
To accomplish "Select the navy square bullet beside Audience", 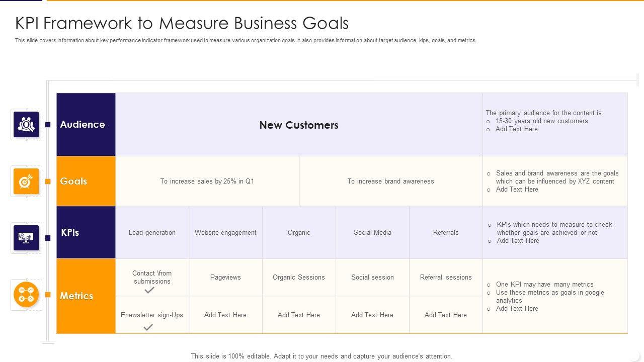I will pos(48,125).
